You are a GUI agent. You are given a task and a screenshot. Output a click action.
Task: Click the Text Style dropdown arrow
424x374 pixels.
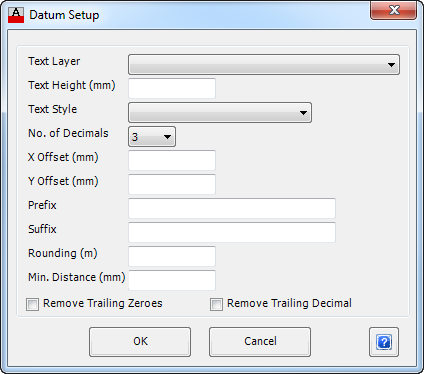[x=303, y=113]
